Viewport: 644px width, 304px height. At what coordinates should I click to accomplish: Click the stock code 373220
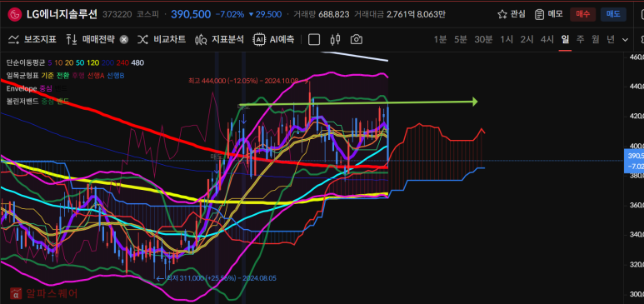(x=117, y=15)
